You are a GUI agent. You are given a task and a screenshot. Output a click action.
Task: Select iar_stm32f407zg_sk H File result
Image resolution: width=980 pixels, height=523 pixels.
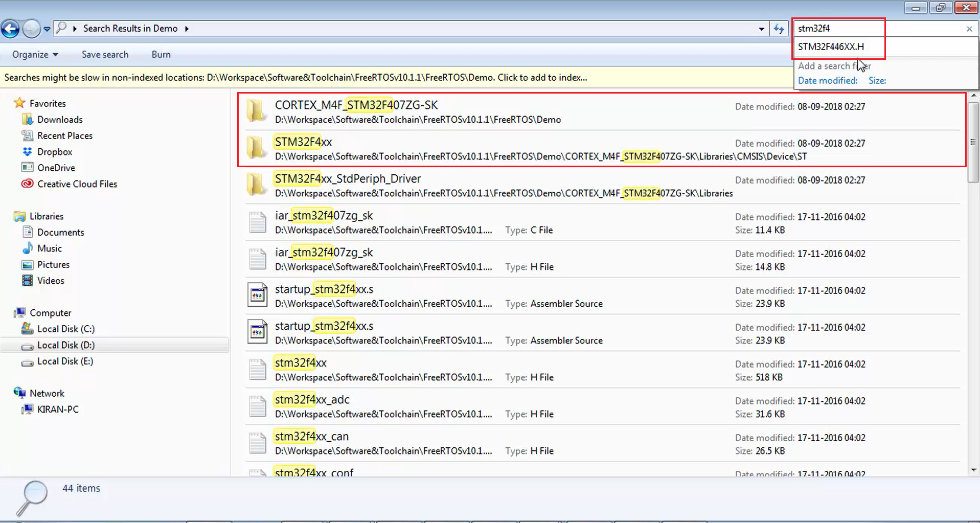602,259
